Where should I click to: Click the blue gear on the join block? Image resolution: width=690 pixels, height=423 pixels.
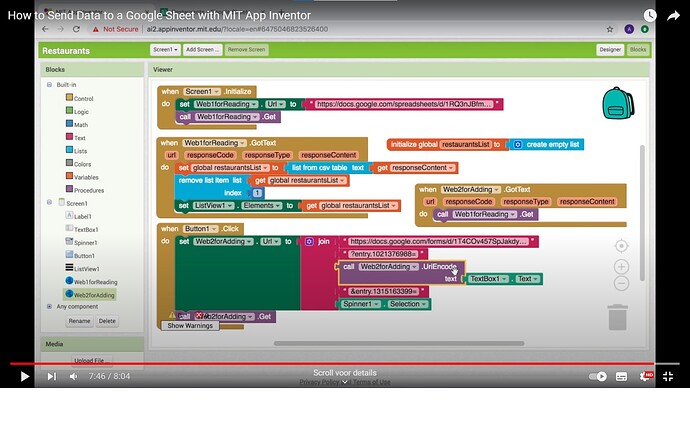pyautogui.click(x=309, y=242)
